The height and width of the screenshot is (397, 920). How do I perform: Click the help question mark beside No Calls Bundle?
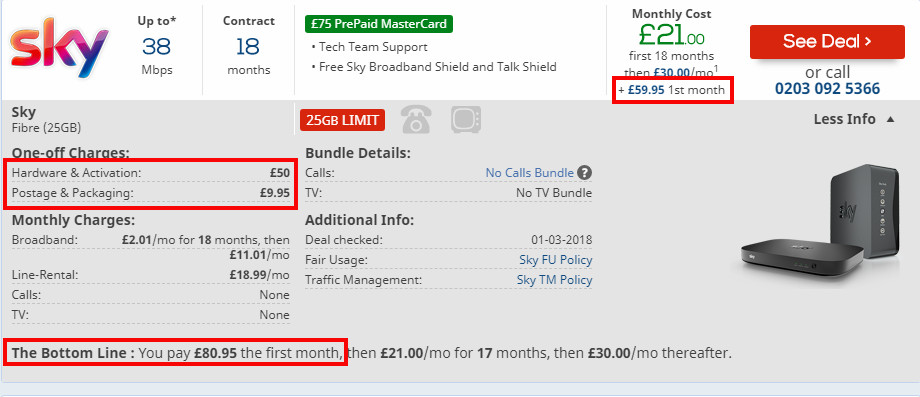click(x=584, y=173)
